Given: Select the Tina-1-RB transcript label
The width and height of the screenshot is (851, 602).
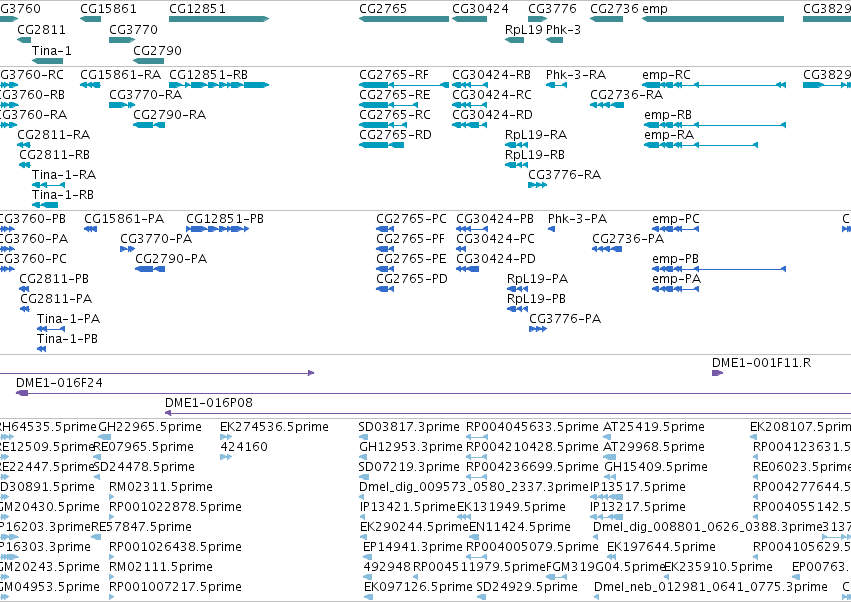Looking at the screenshot, I should [x=62, y=194].
